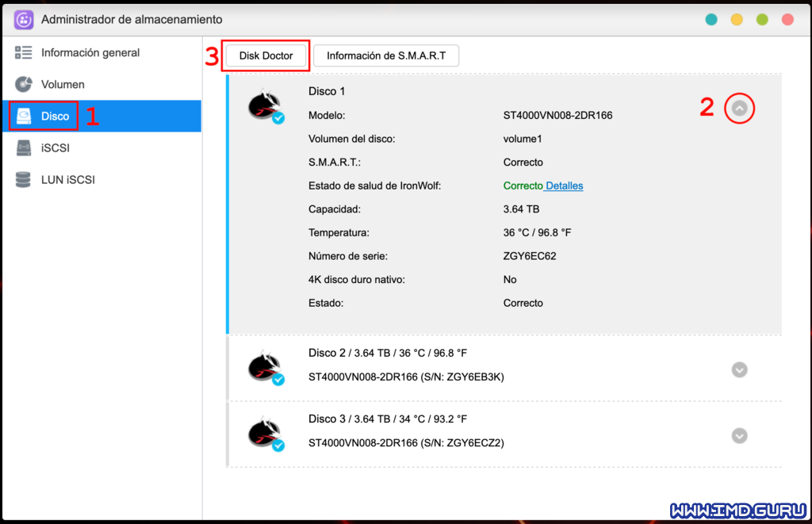Expand the Disco 3 details

(739, 435)
